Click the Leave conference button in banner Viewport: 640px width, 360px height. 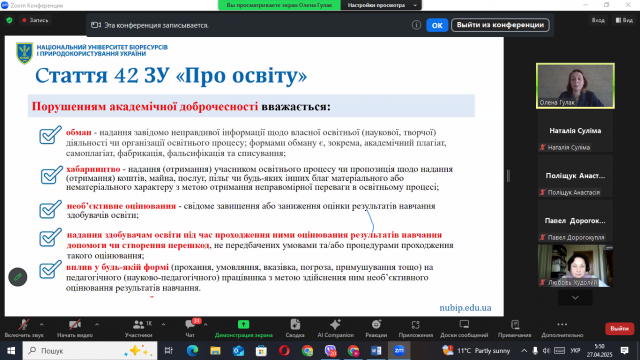(500, 25)
